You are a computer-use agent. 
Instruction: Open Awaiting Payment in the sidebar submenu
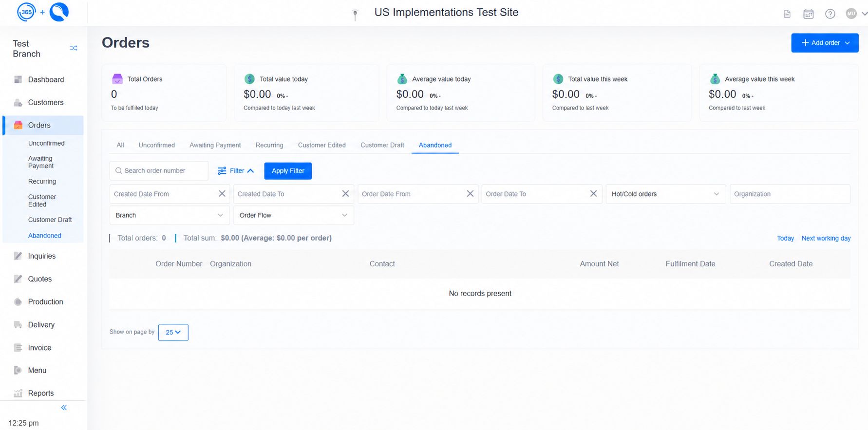click(41, 162)
